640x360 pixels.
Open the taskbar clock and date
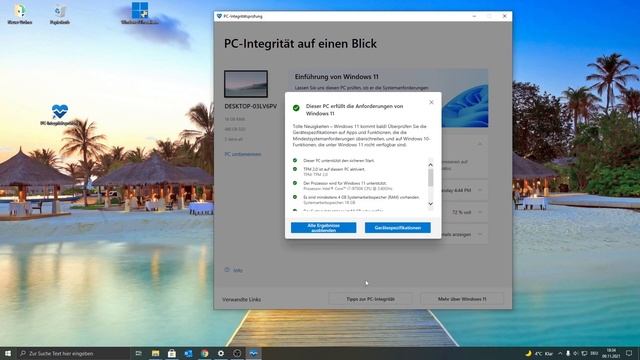pos(611,353)
